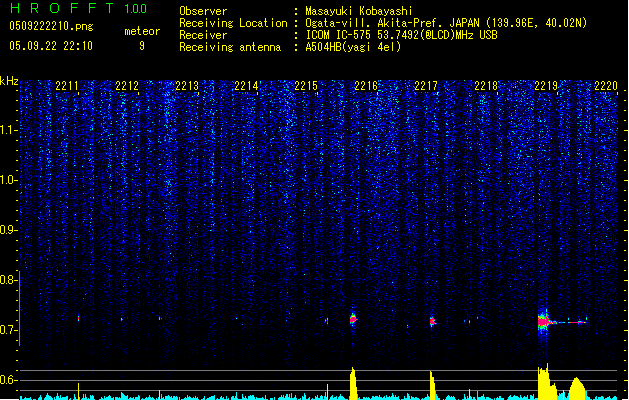Click the 2213 time marker
629x400 pixels.
point(187,85)
